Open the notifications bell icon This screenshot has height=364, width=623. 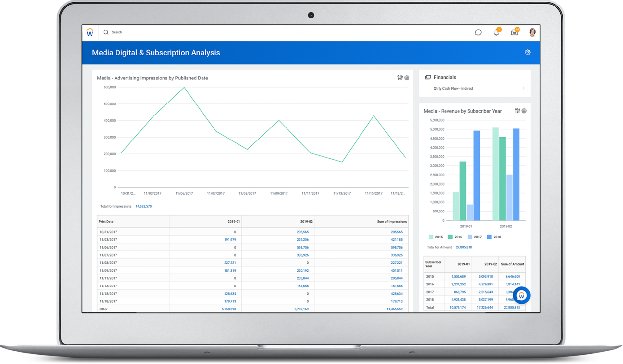[496, 32]
